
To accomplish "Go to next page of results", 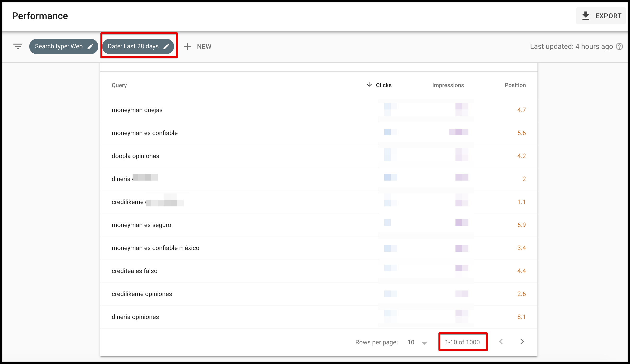I will coord(522,342).
